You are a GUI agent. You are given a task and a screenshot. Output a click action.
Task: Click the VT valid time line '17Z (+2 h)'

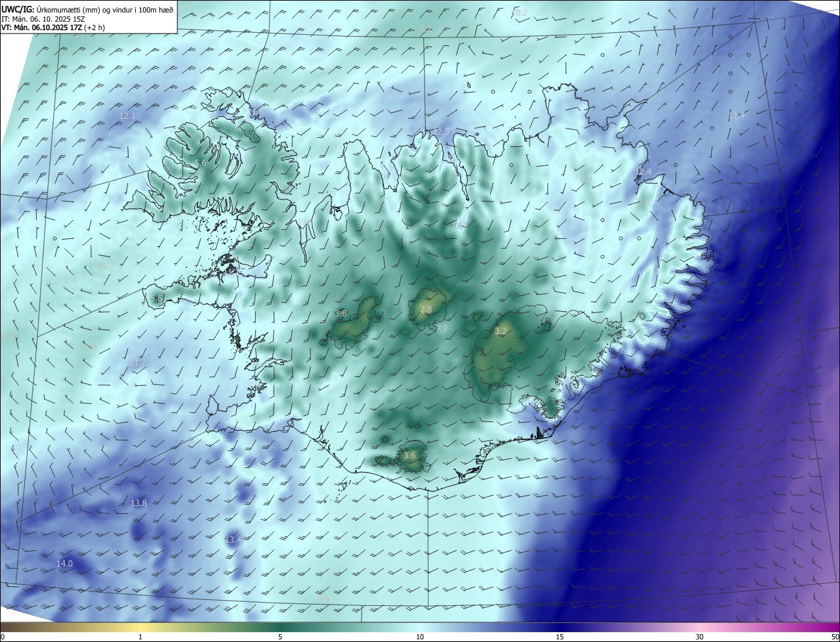coord(87,28)
